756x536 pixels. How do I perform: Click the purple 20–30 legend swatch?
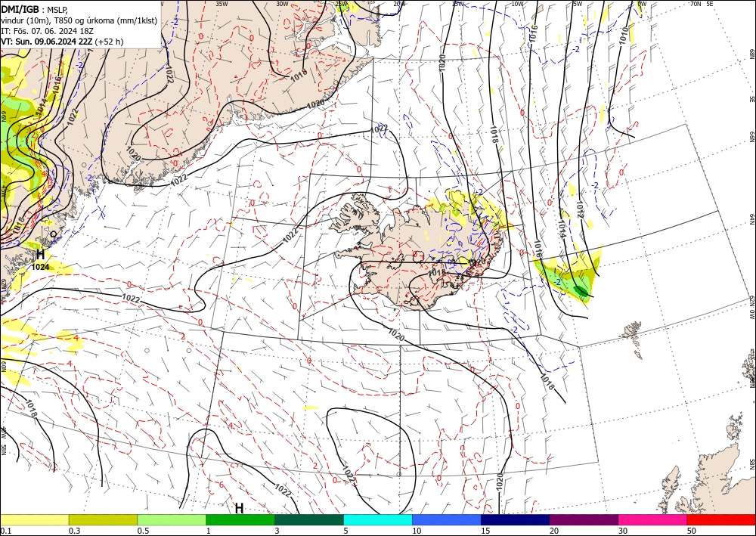[584, 519]
